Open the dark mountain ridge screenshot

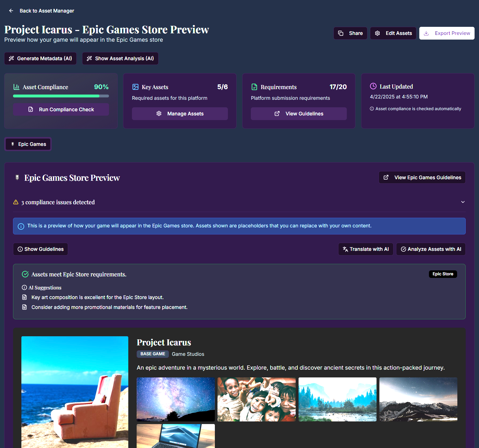tap(418, 399)
